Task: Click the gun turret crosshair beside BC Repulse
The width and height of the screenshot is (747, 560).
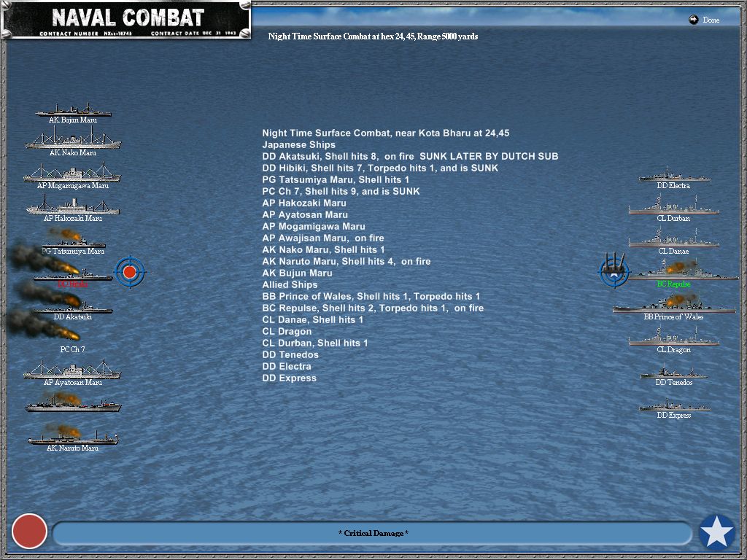Action: 614,271
